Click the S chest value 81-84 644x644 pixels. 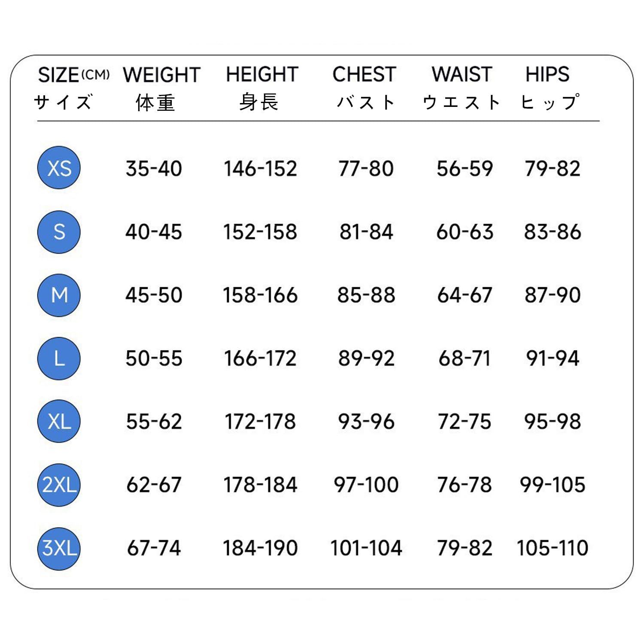pyautogui.click(x=366, y=232)
